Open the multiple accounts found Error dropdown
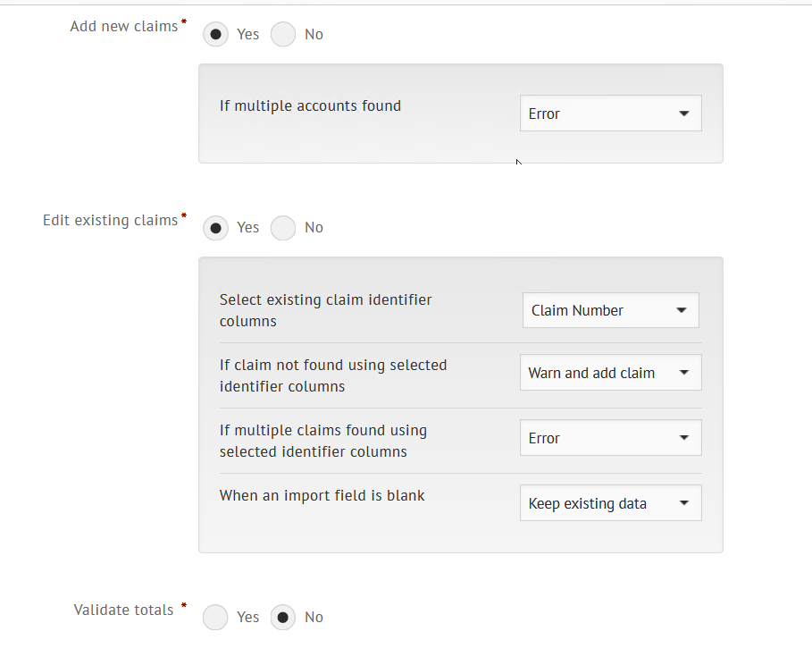Viewport: 812px width, 657px height. pos(610,114)
